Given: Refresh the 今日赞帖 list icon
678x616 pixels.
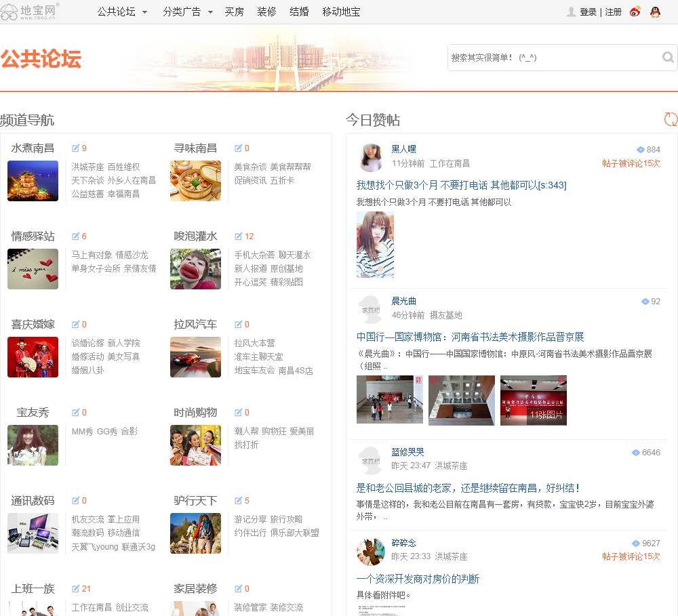Looking at the screenshot, I should coord(671,119).
